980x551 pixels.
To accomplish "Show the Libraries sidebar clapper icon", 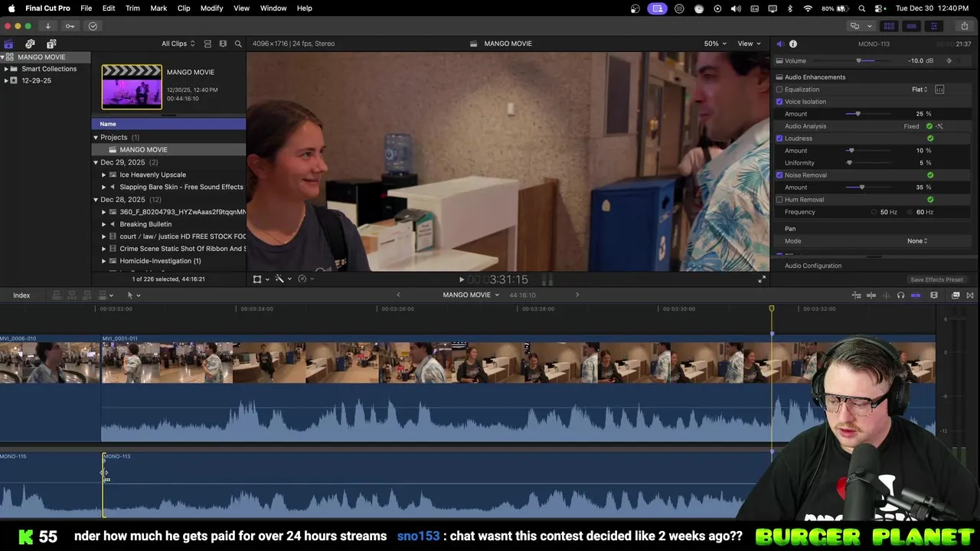I will 8,44.
